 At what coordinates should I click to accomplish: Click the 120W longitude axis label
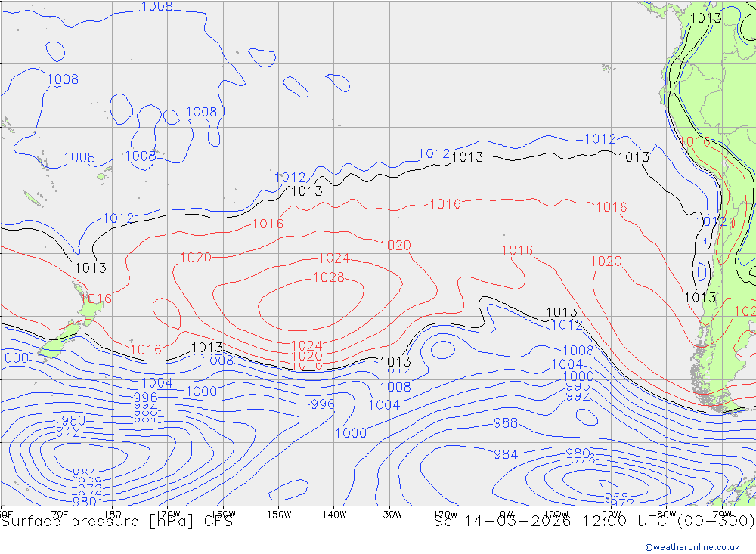[x=445, y=515]
